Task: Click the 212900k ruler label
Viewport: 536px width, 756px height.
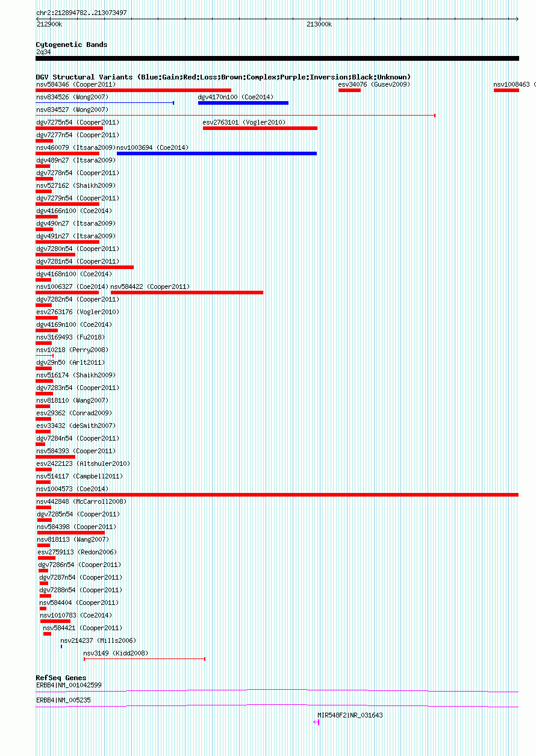Action: pyautogui.click(x=49, y=24)
